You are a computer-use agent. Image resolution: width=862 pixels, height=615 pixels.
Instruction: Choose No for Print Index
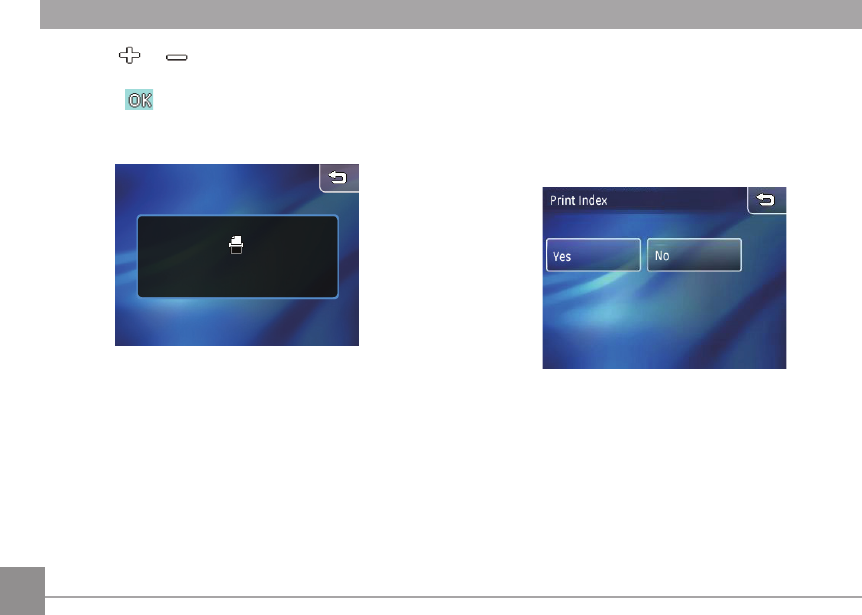(694, 255)
